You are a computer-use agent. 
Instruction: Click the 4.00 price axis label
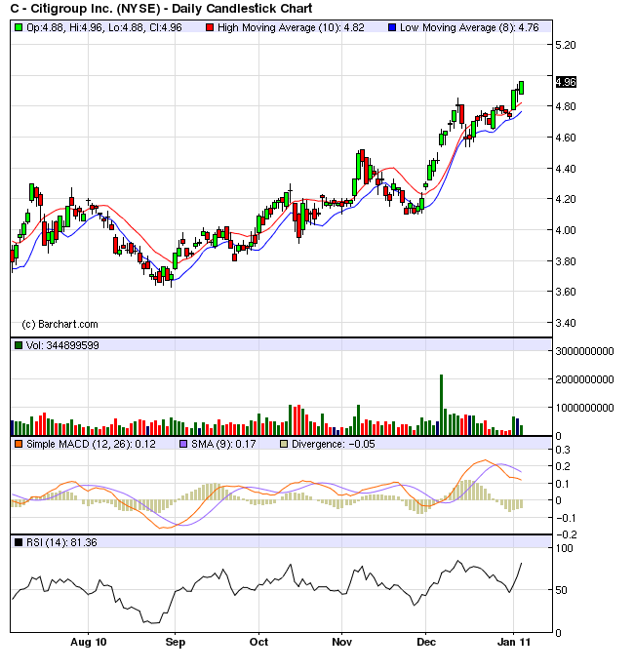point(566,230)
